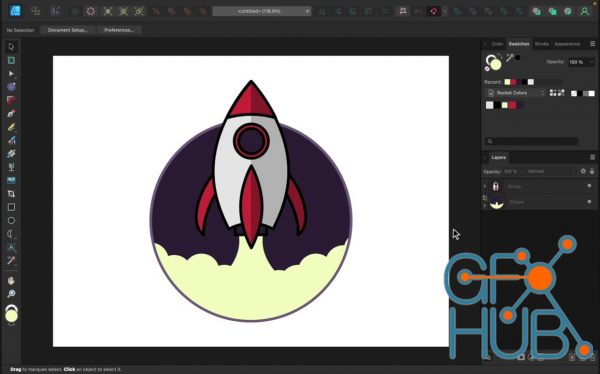
Task: Click the Untitled document title field
Action: (x=261, y=11)
